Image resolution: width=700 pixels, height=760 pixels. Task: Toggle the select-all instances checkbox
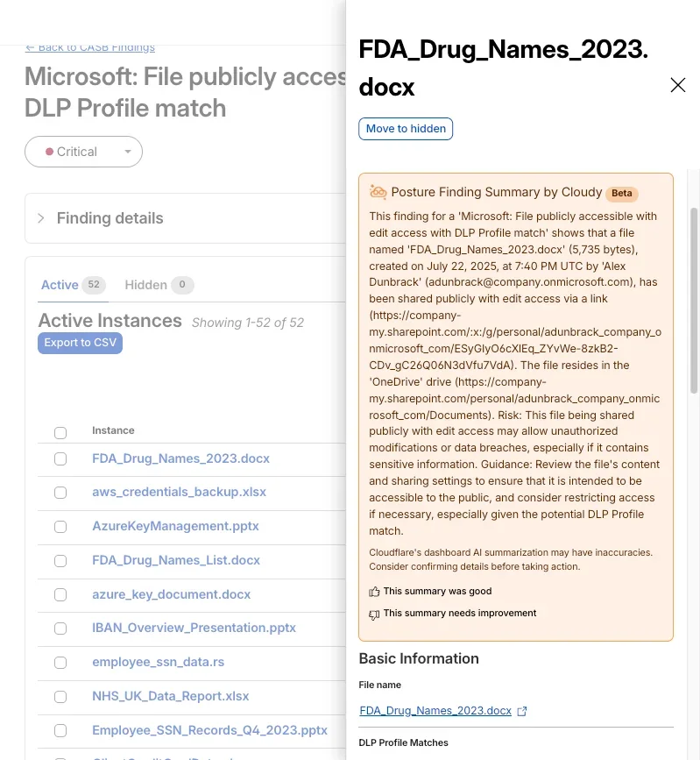point(60,432)
